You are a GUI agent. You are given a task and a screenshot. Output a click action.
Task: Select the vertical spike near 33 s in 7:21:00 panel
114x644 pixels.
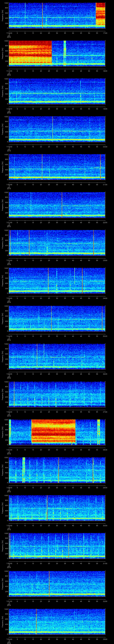[62, 205]
